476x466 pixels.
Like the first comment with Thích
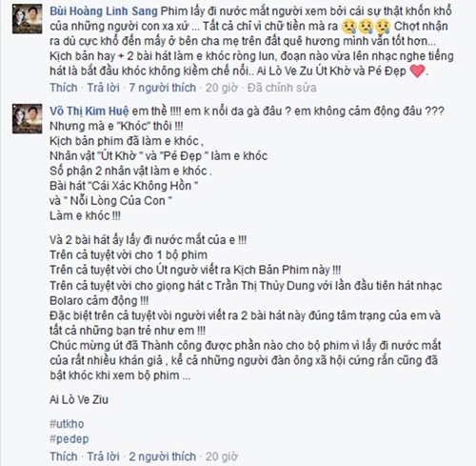64,88
